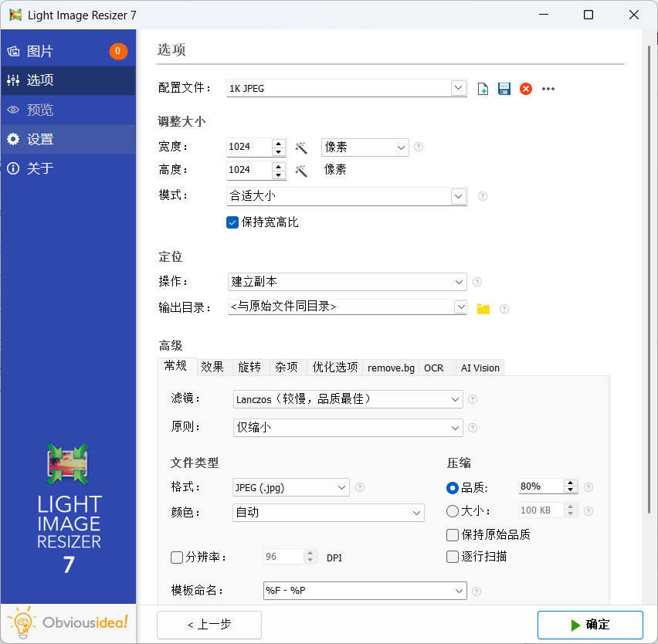Increase 宽度 value with up arrow
This screenshot has width=658, height=644.
click(x=279, y=144)
